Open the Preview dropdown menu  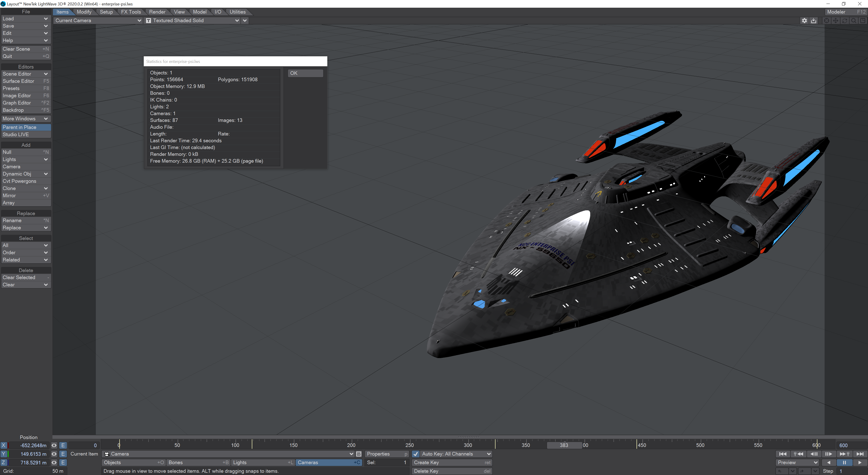click(797, 463)
